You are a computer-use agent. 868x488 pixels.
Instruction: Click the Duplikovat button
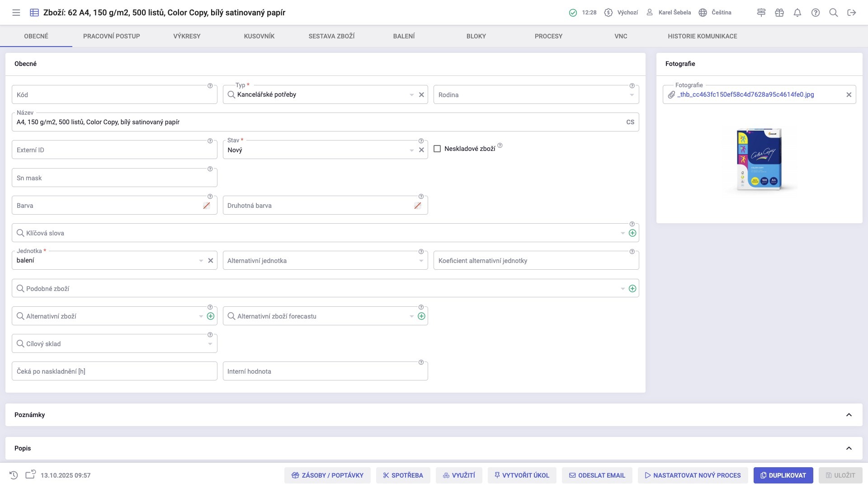click(783, 475)
